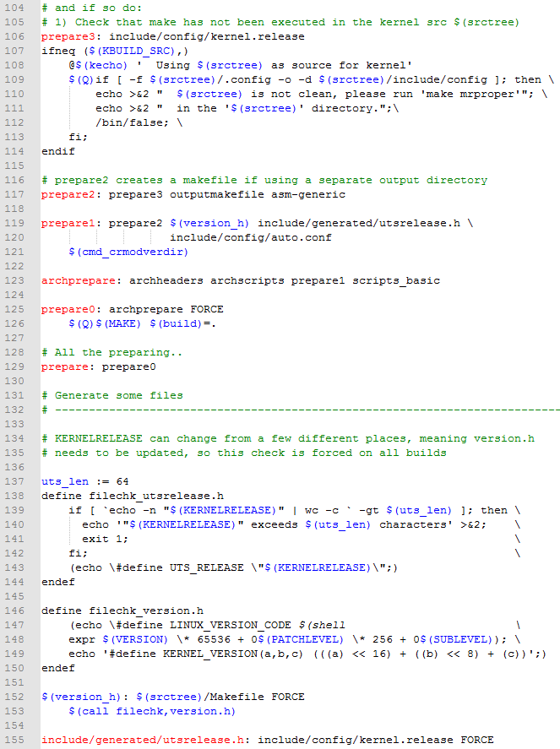Click $(SUBLEVEL) on line 148
560x749 pixels.
point(456,638)
